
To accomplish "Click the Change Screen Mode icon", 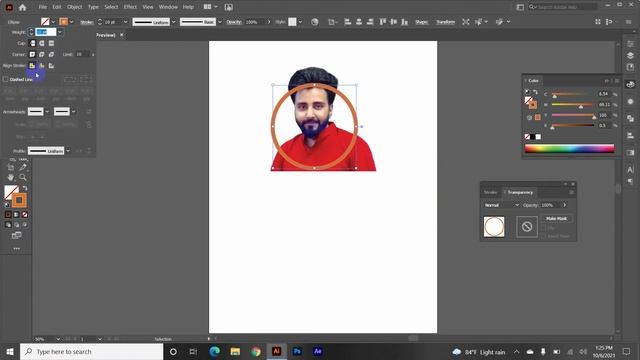I will (16, 236).
